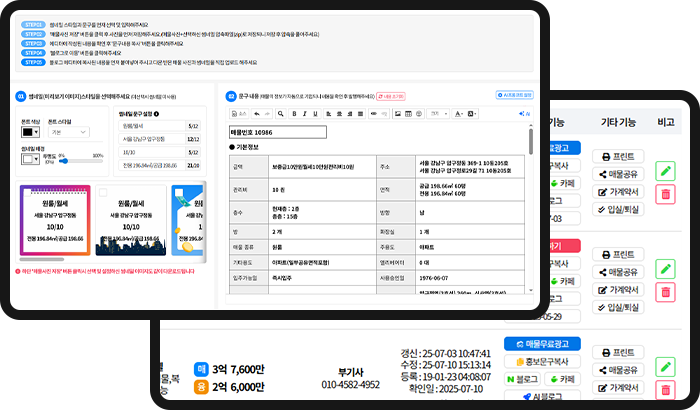The image size is (700, 410).
Task: Click the red trash delete icon in first row
Action: tap(666, 191)
